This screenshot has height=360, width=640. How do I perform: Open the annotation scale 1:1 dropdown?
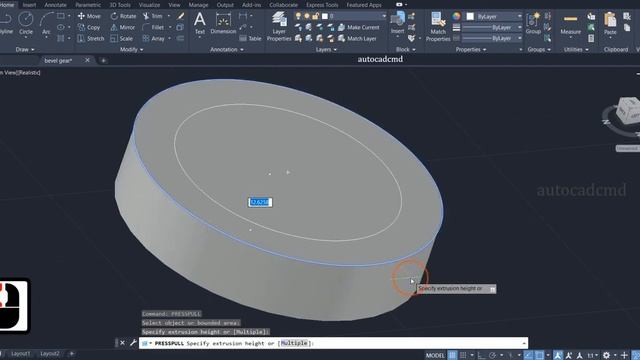tap(592, 355)
